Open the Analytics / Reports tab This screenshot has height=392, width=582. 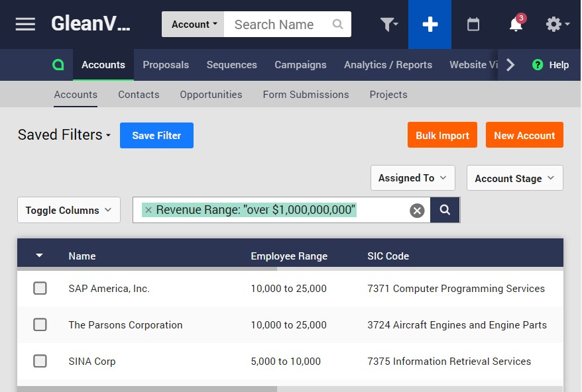(x=388, y=65)
